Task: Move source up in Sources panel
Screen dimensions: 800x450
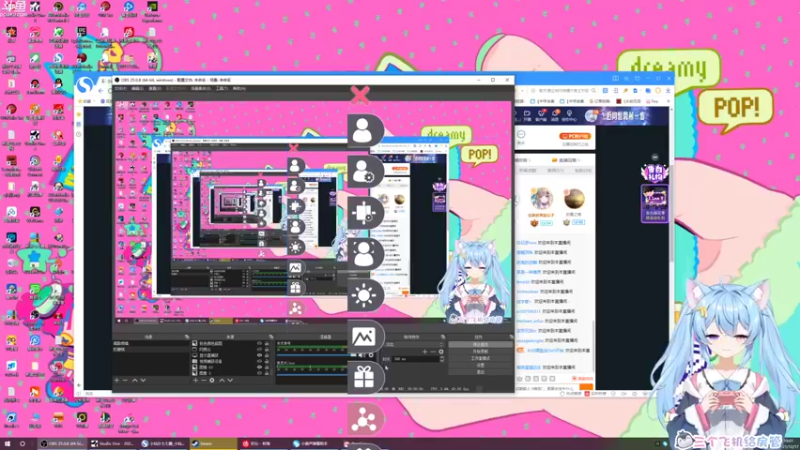Action: (222, 380)
